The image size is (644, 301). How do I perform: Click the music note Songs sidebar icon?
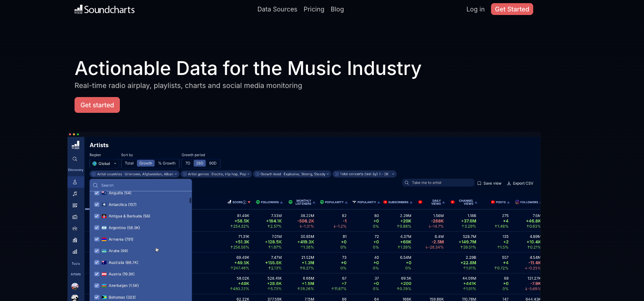75,194
